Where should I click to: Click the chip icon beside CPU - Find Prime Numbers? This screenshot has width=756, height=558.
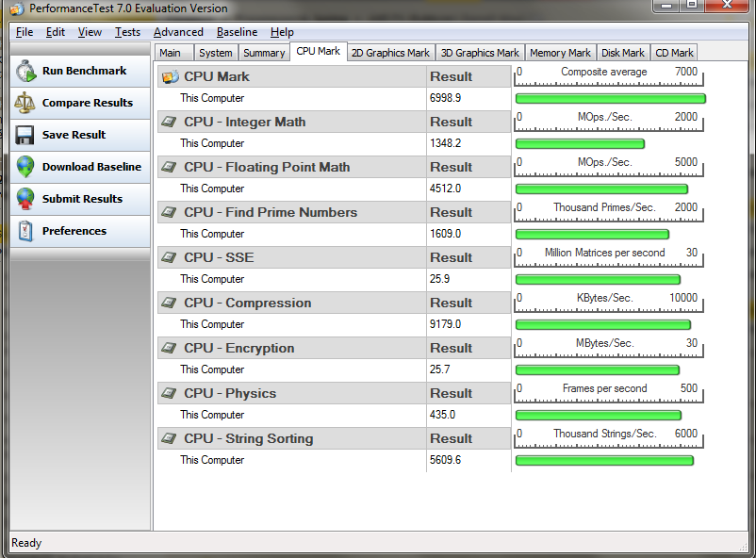pos(169,212)
